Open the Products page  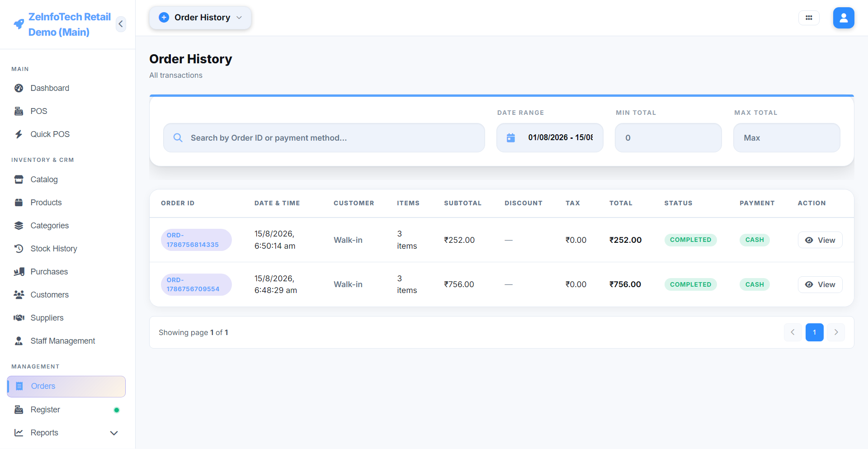point(66,203)
